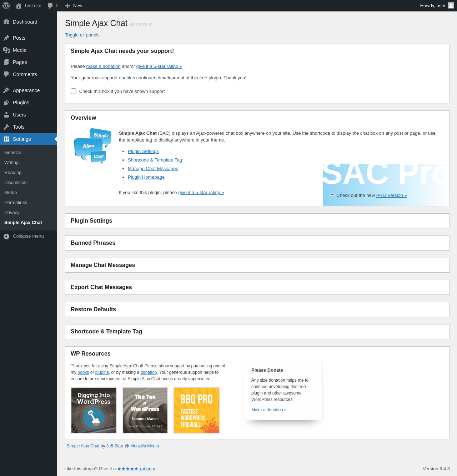Open Manage Chat Messages overview link
457x476 pixels.
pyautogui.click(x=153, y=169)
